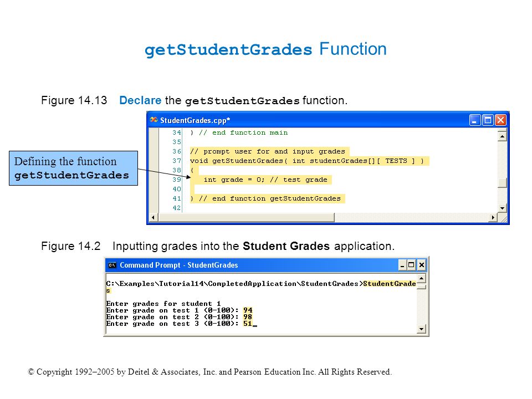
Task: Click the 'getStudentGrades Function' slide title
Action: (x=265, y=49)
